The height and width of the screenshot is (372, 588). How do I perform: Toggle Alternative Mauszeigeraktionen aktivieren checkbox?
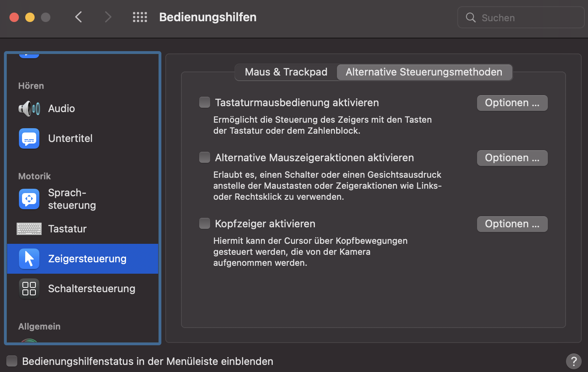[205, 158]
